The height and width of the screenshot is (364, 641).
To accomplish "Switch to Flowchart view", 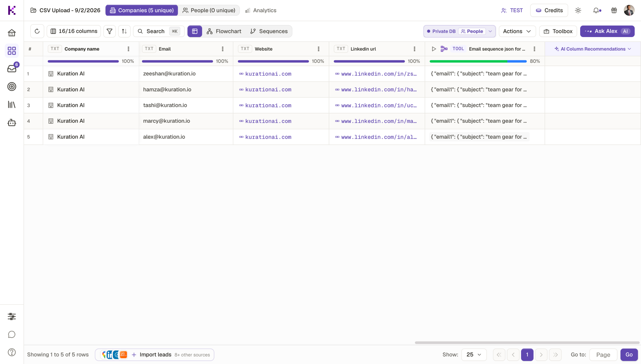I will coord(224,31).
